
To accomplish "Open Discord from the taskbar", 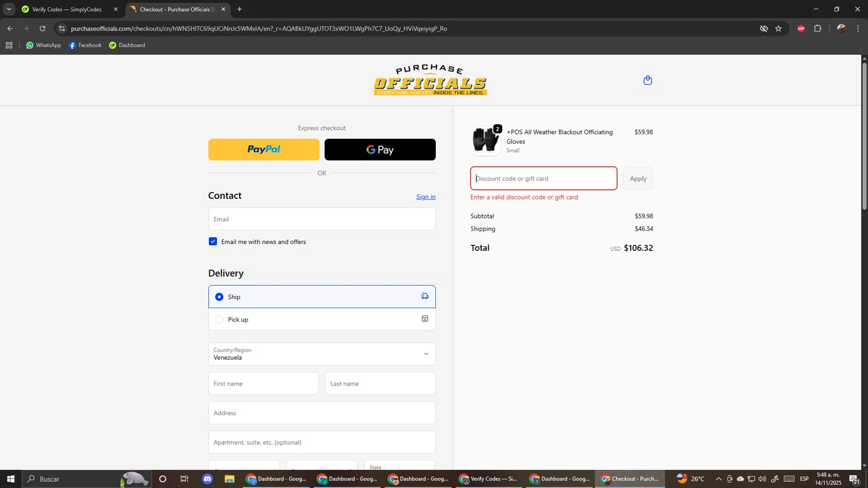I will click(208, 479).
